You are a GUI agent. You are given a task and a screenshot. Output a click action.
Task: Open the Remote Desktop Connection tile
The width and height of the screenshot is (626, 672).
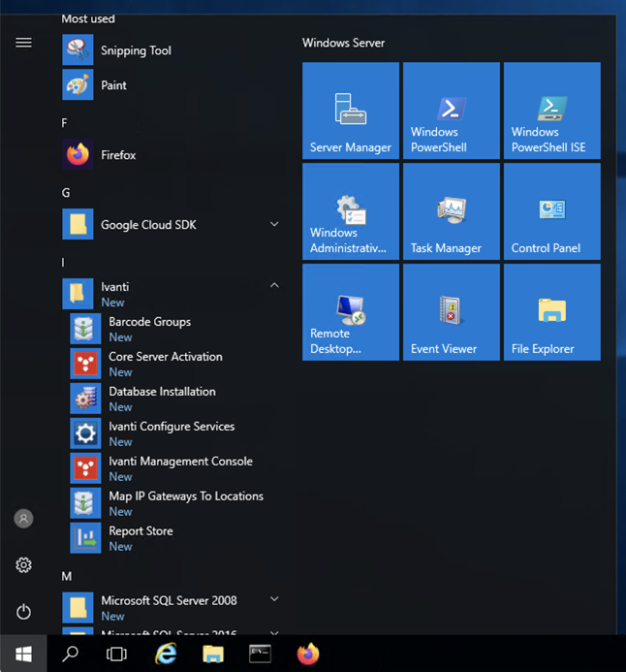pyautogui.click(x=351, y=312)
